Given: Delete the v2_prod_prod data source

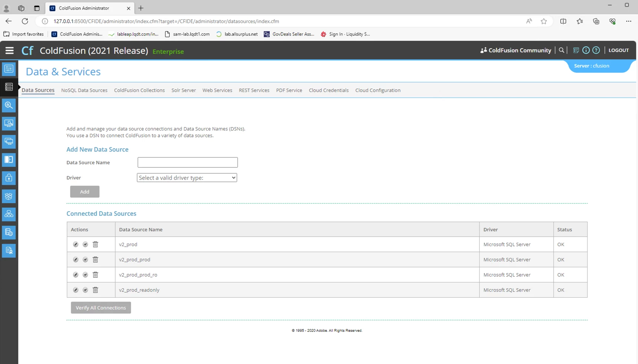Looking at the screenshot, I should [95, 259].
